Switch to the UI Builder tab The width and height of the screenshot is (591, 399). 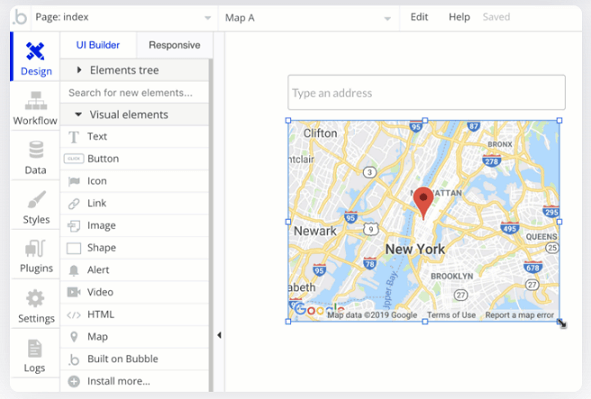click(98, 45)
